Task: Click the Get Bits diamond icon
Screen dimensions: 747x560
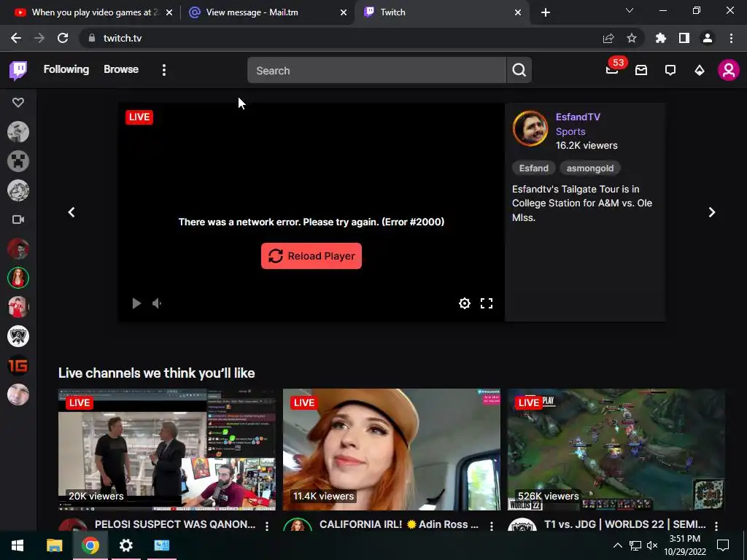Action: point(700,71)
